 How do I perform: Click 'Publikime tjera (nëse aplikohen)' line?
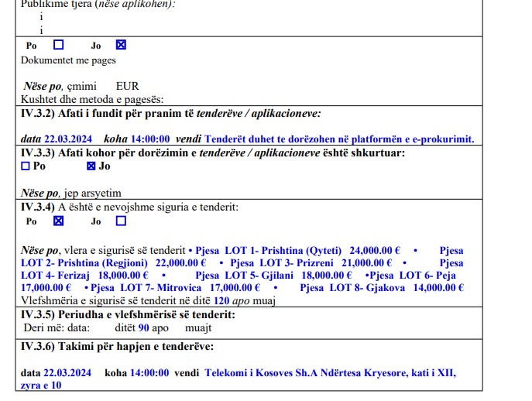pos(98,4)
